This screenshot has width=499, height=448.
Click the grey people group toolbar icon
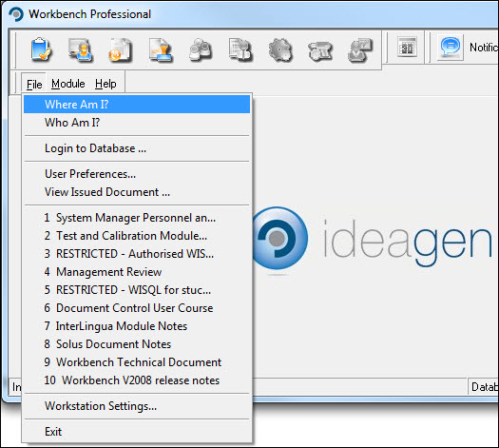201,49
